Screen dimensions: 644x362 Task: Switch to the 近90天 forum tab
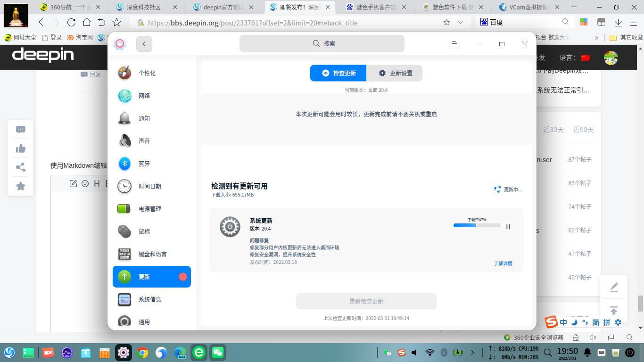tap(584, 130)
